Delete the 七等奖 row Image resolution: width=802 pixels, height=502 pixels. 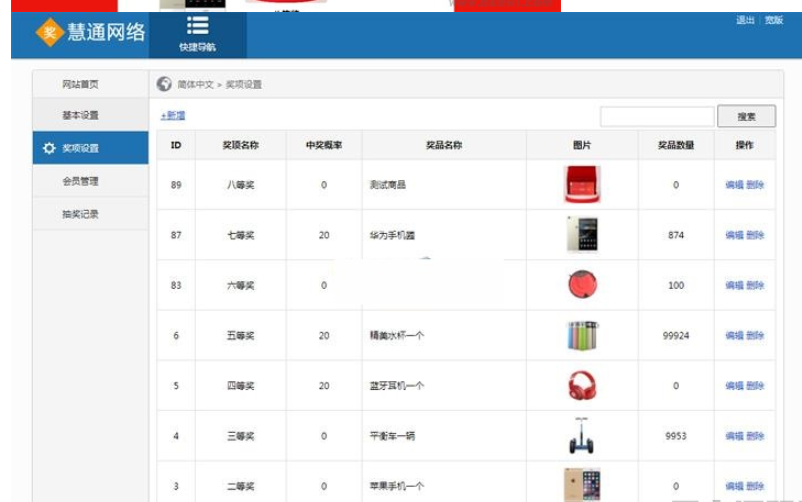(755, 235)
